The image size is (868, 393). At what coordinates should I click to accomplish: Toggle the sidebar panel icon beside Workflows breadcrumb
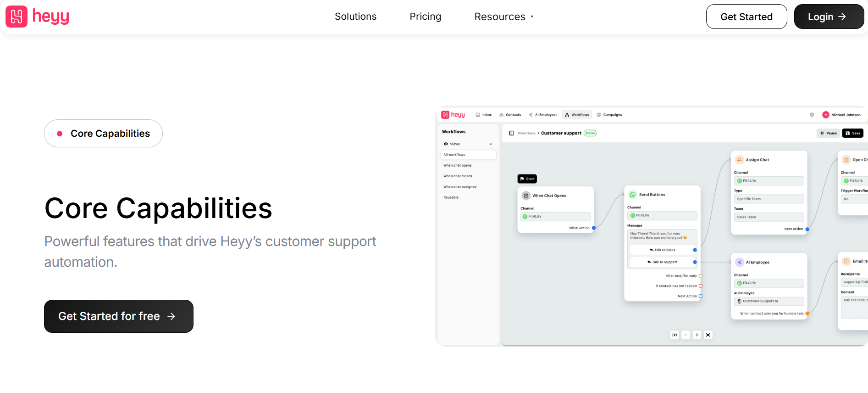pyautogui.click(x=512, y=133)
